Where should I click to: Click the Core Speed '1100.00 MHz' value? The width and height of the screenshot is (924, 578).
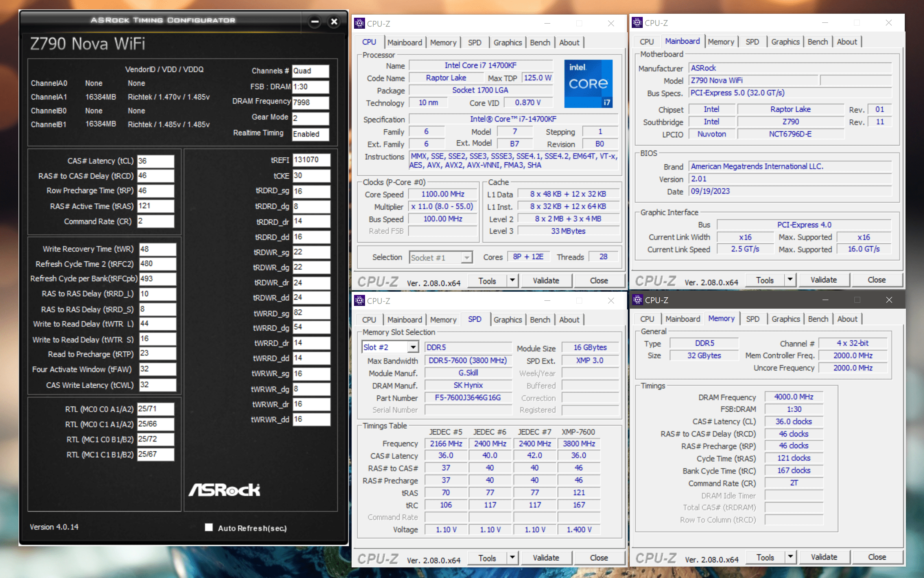443,194
